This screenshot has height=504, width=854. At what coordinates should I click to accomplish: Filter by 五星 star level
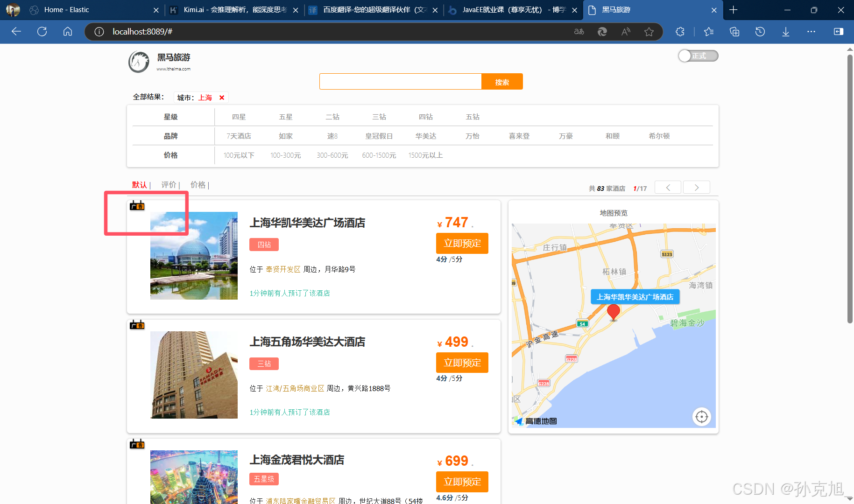286,117
